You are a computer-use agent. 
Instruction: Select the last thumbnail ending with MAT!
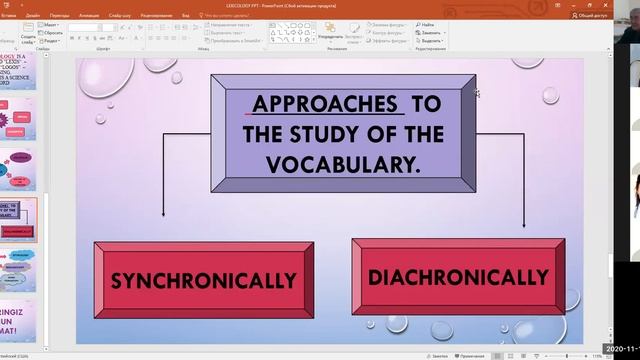(x=18, y=321)
